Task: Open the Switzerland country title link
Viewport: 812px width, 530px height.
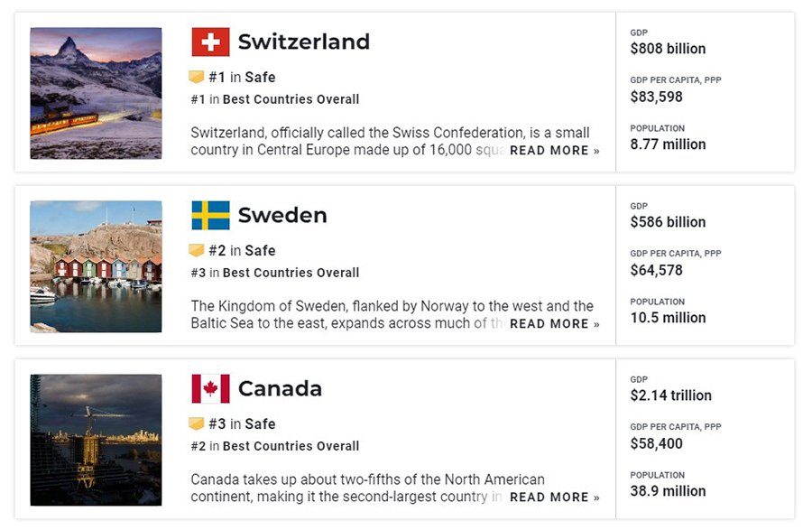Action: pos(303,42)
